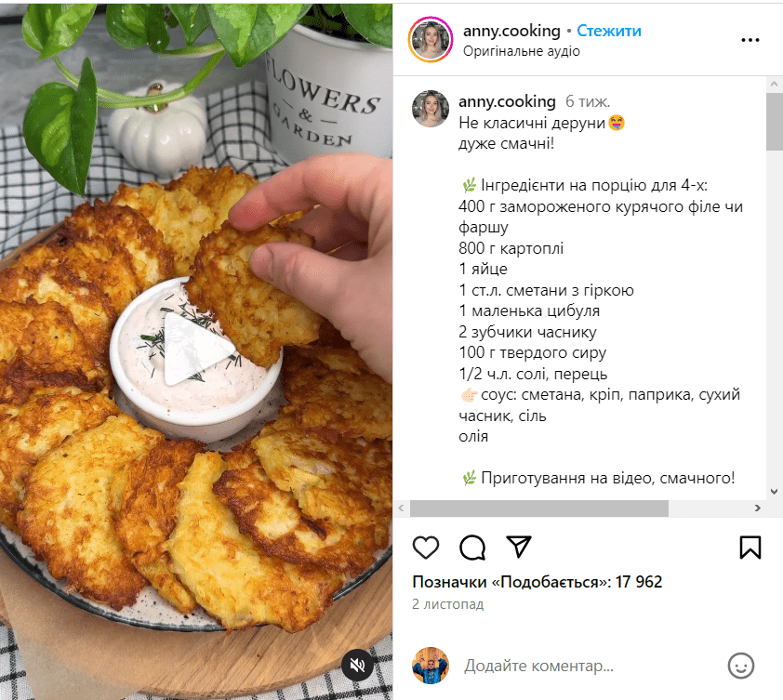View likes count 17 962

[537, 582]
